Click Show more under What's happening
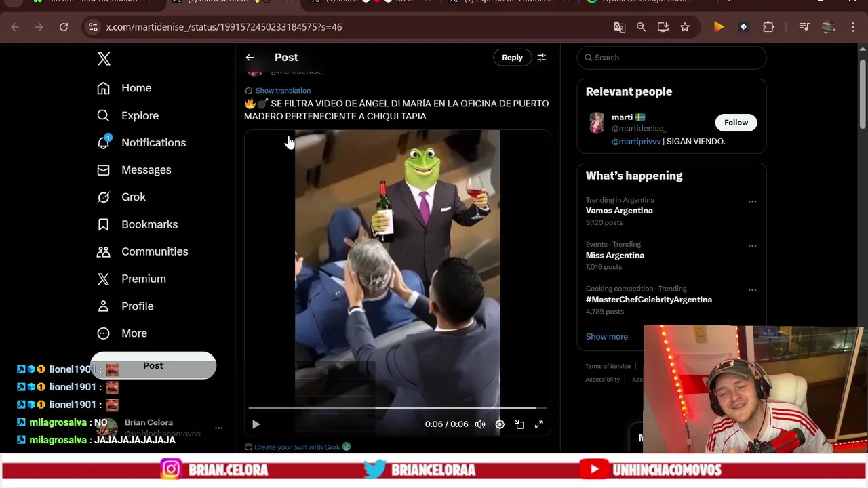868x488 pixels. coord(607,337)
